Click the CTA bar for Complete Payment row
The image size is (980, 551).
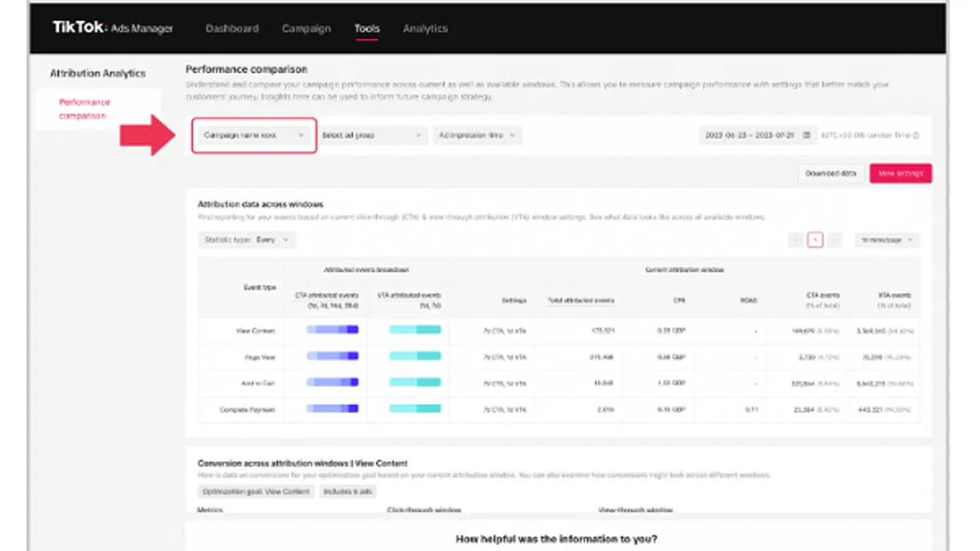tap(332, 408)
